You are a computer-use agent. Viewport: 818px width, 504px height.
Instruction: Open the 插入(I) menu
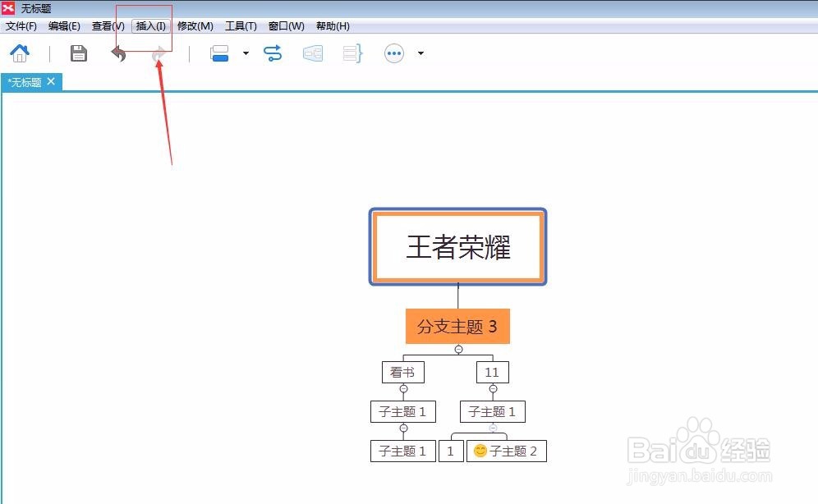click(x=149, y=25)
